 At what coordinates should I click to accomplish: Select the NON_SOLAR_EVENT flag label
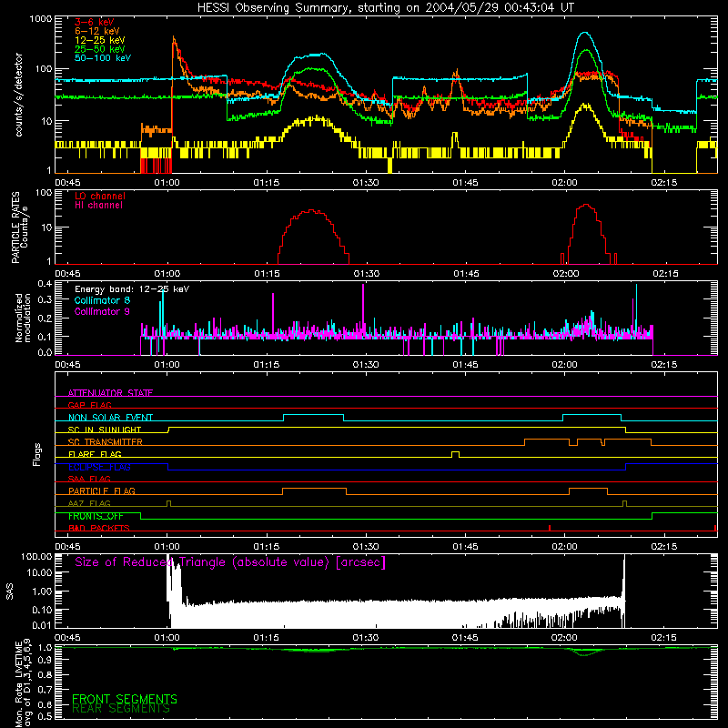[110, 418]
